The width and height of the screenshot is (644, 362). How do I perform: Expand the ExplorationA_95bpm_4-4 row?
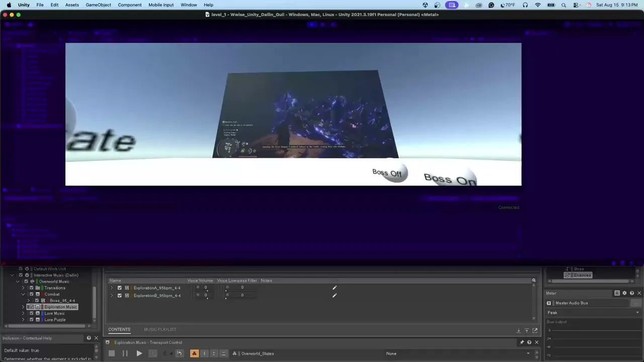tap(112, 288)
